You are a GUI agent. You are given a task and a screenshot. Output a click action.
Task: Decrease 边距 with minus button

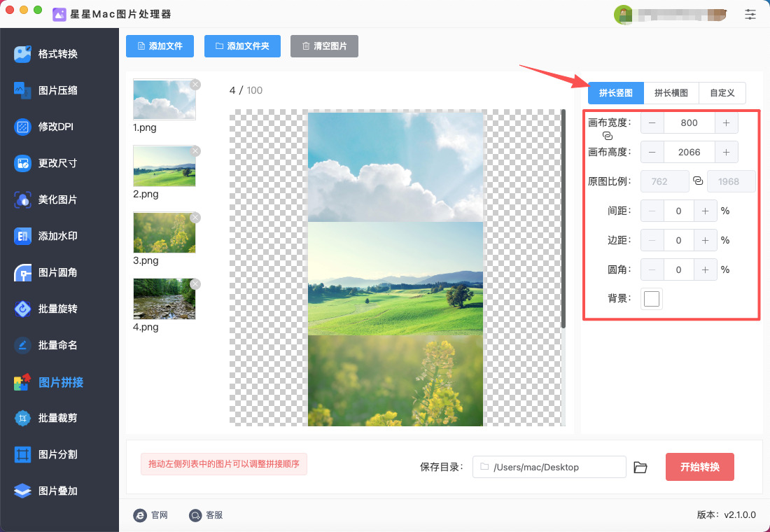click(x=652, y=240)
